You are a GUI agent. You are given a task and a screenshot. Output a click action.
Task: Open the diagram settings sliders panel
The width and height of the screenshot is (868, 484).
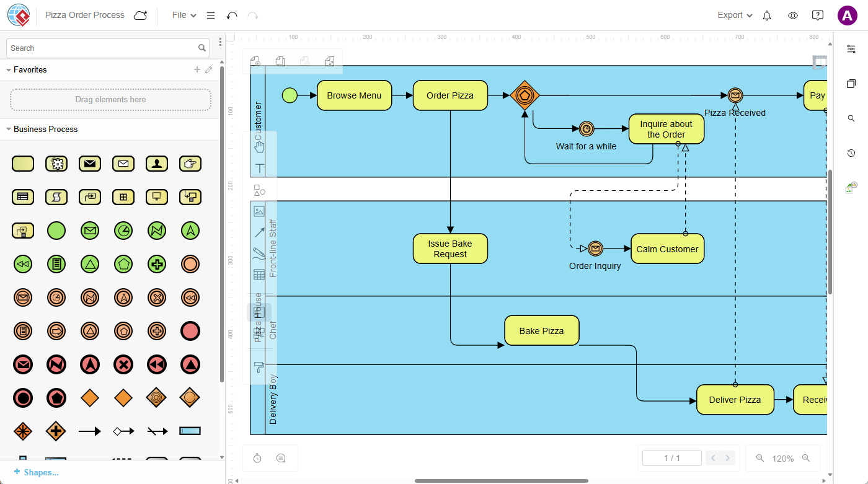click(x=851, y=48)
